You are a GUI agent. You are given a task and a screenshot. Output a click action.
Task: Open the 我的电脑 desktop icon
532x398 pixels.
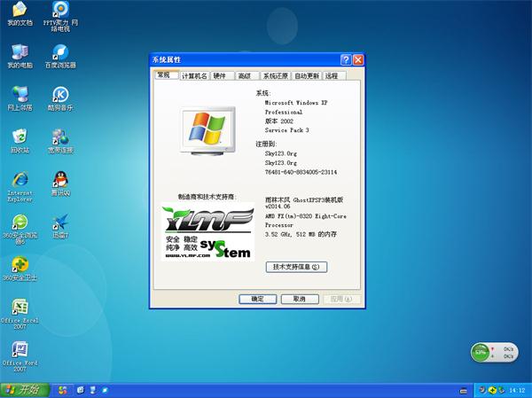(x=20, y=51)
